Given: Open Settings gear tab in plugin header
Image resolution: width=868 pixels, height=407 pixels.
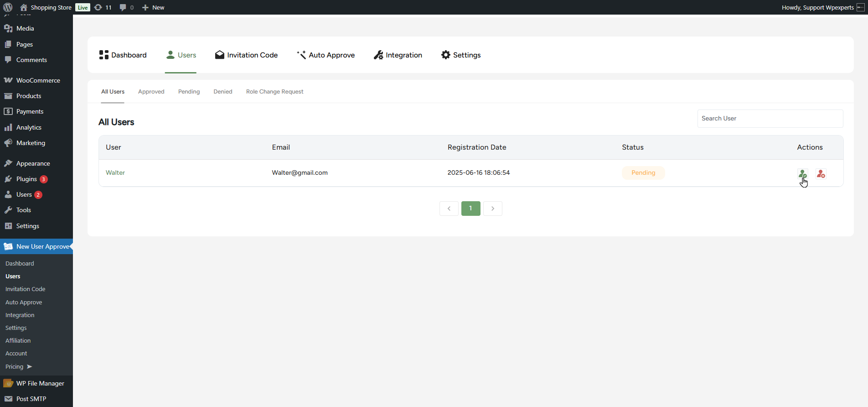Looking at the screenshot, I should click(460, 55).
